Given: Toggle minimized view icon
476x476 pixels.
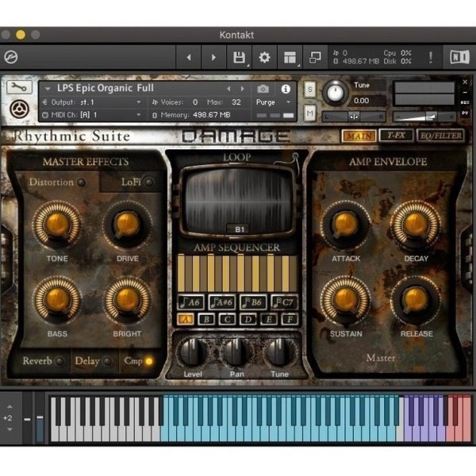Looking at the screenshot, I should click(x=315, y=57).
